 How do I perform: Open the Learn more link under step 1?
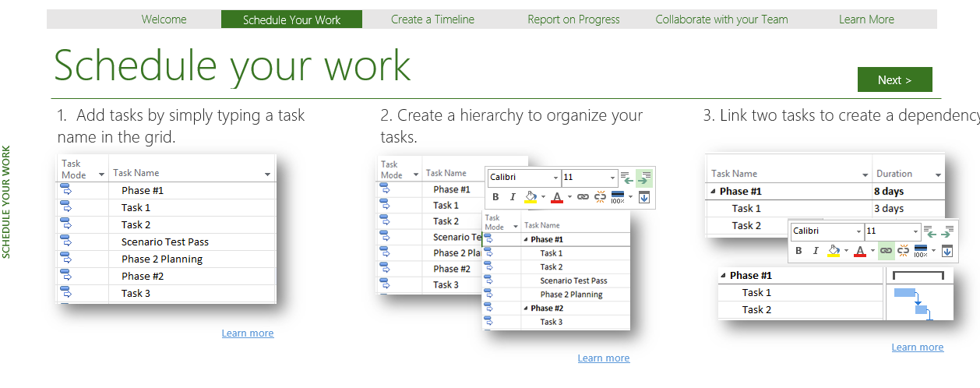(x=247, y=333)
